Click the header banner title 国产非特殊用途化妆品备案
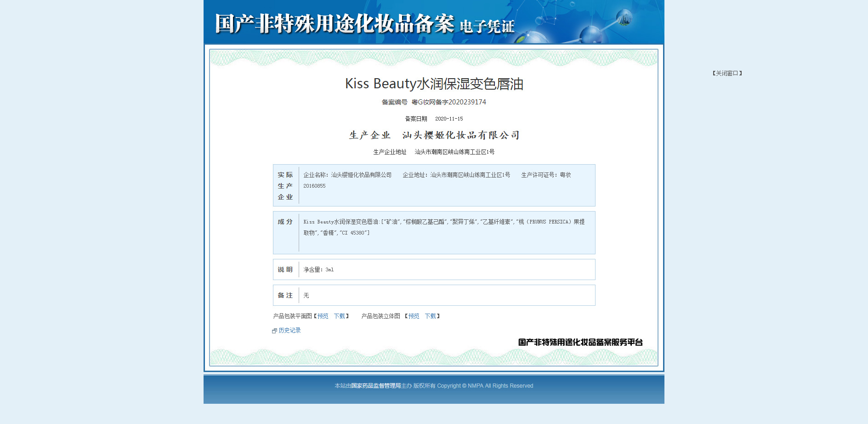 point(335,23)
